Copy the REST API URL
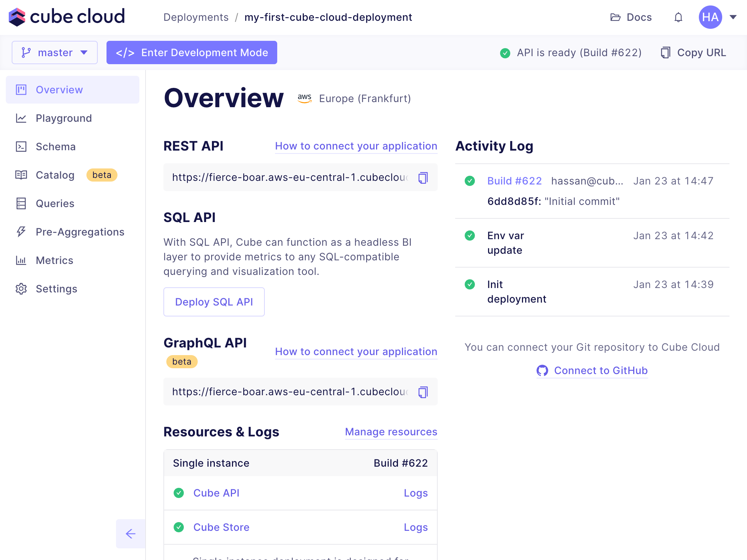This screenshot has height=560, width=747. 423,178
